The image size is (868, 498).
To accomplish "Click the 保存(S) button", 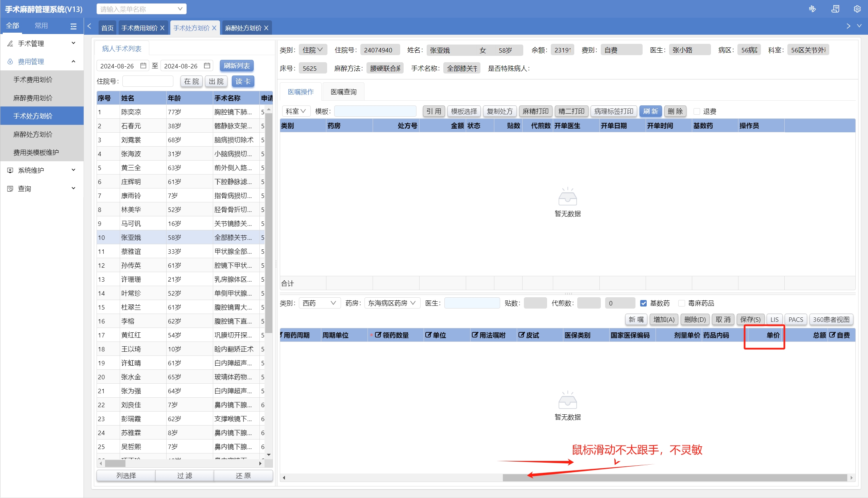I will point(750,319).
